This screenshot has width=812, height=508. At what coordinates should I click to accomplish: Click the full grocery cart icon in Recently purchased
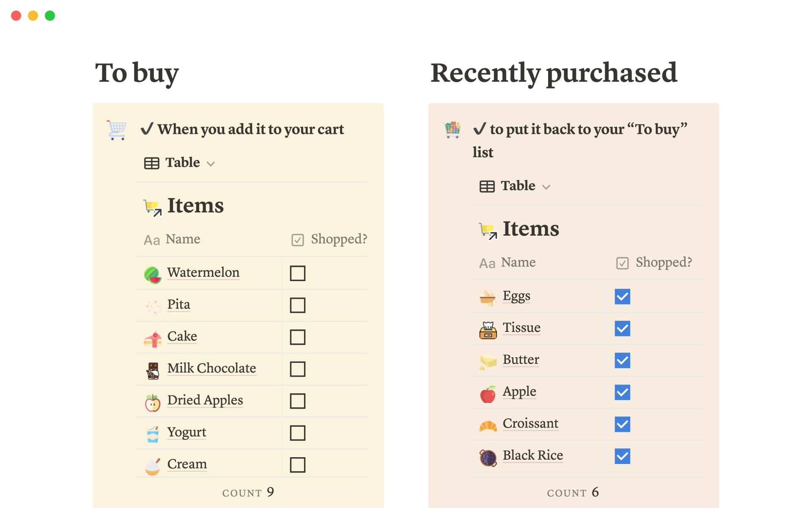tap(452, 130)
